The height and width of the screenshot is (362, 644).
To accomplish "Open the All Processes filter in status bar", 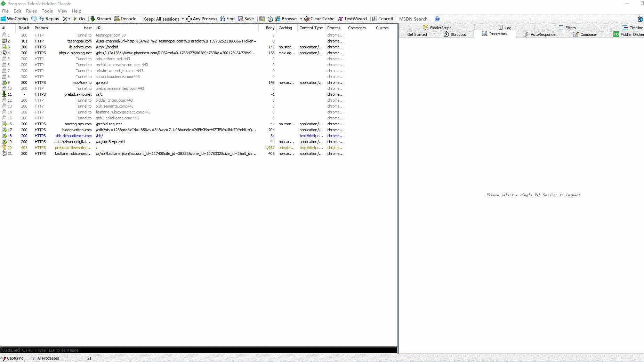I will [x=45, y=358].
